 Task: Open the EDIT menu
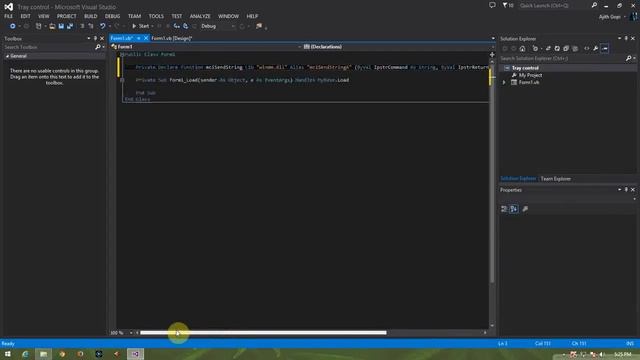click(25, 16)
